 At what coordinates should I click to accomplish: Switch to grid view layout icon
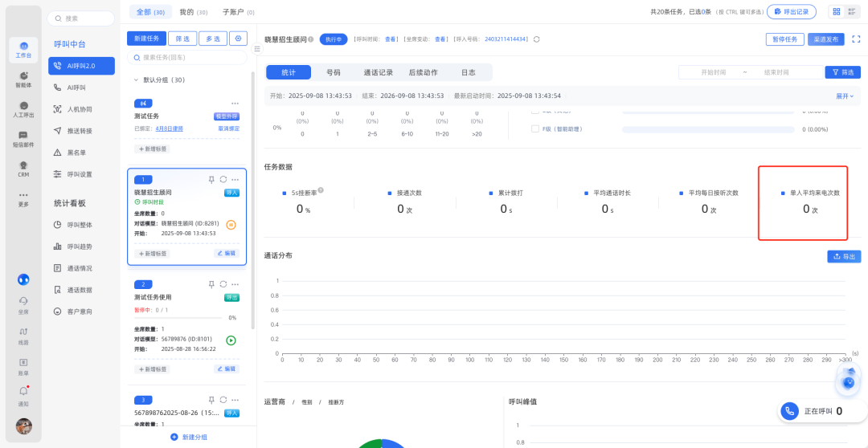tap(836, 12)
